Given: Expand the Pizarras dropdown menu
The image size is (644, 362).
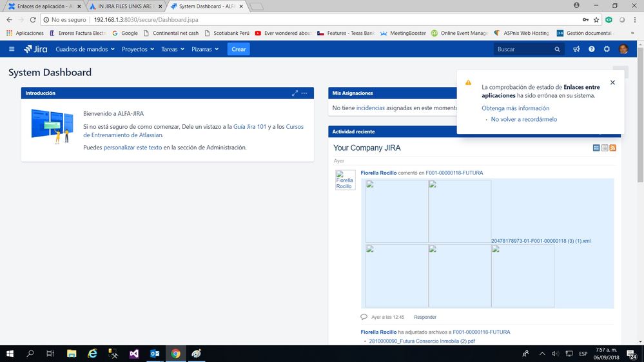Looking at the screenshot, I should 205,49.
